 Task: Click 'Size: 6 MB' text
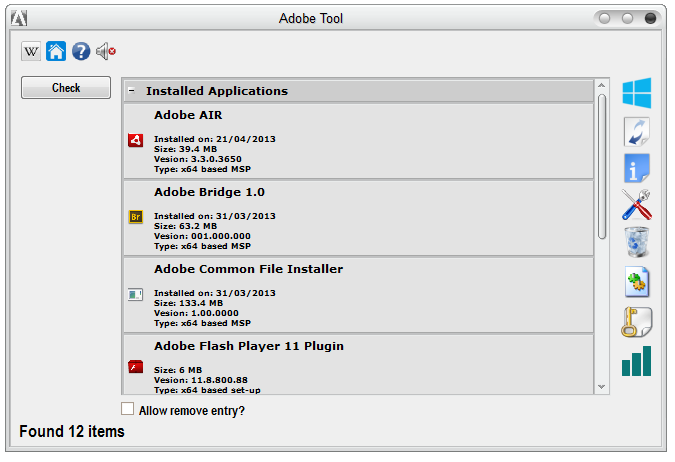(x=178, y=370)
